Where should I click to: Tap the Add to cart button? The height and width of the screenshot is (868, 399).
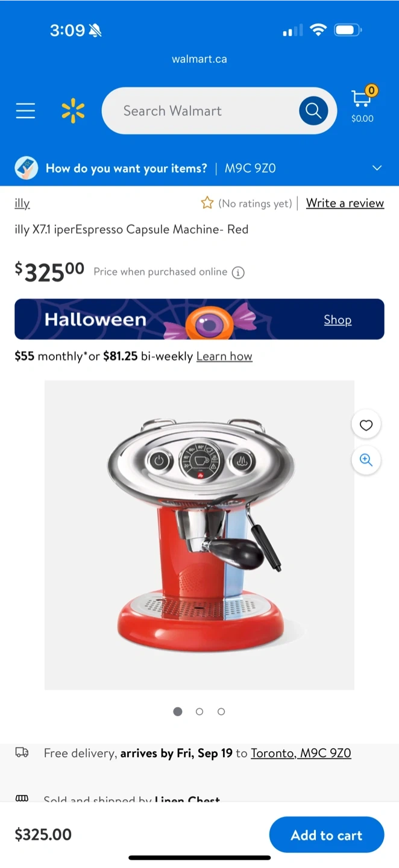click(x=327, y=835)
